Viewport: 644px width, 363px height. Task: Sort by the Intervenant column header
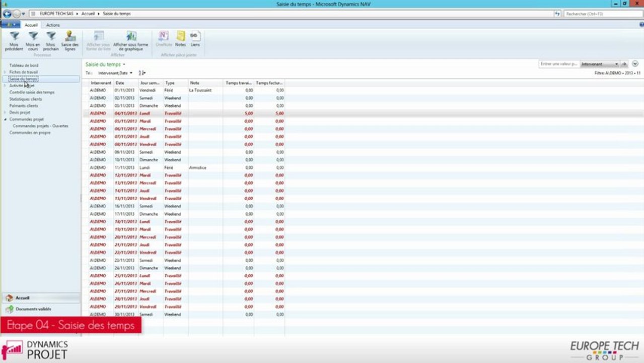(x=101, y=83)
